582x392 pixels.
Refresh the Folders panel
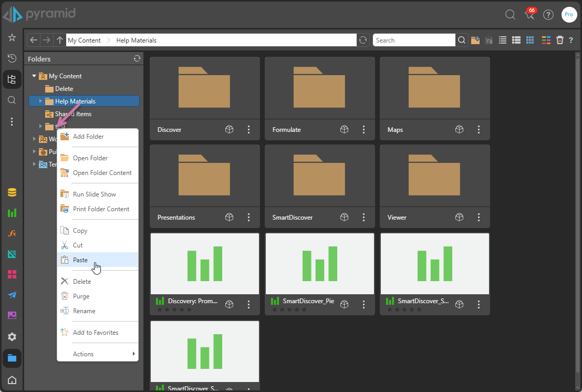coord(137,59)
